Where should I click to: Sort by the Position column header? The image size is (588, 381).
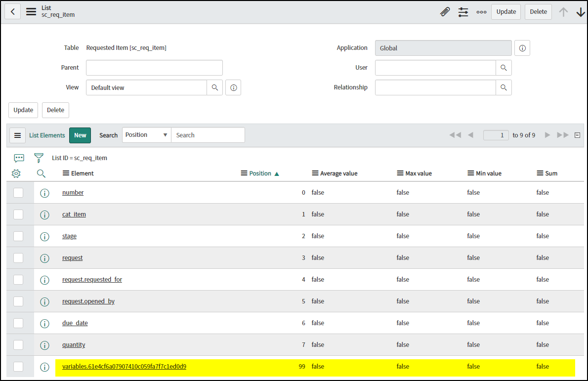coord(260,173)
